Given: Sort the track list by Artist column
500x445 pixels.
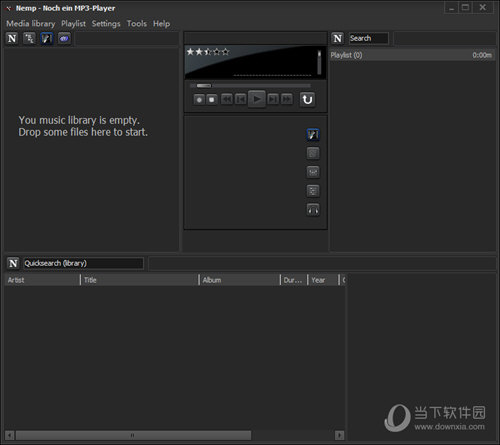Looking at the screenshot, I should pyautogui.click(x=42, y=280).
